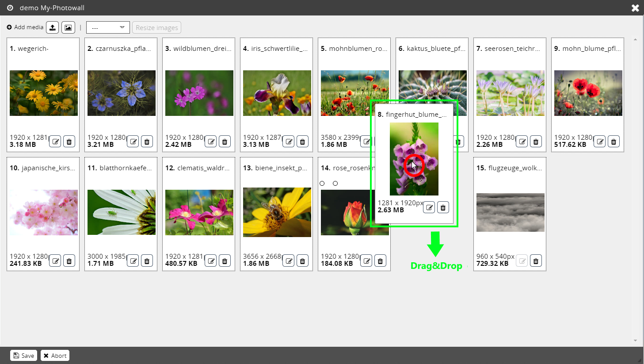Delete the fingerhut_blume_... image
This screenshot has height=364, width=644.
click(x=443, y=207)
